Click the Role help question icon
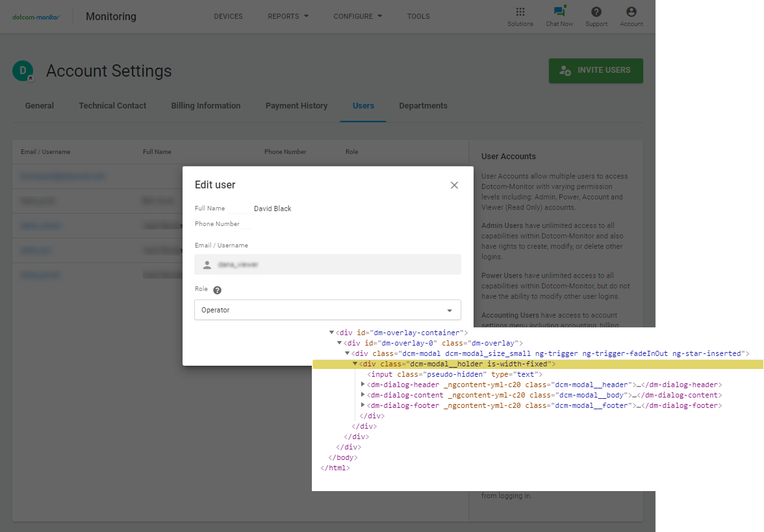 coord(217,290)
